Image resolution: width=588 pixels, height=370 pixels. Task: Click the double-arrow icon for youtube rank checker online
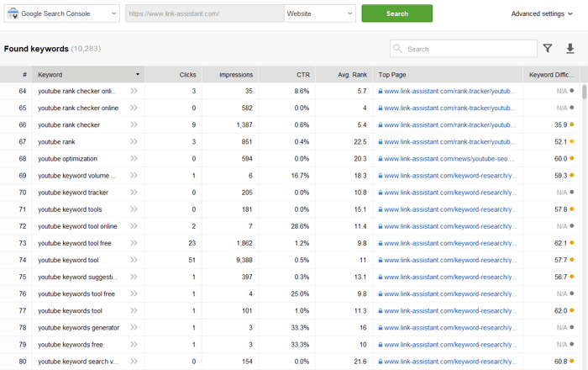[x=134, y=108]
